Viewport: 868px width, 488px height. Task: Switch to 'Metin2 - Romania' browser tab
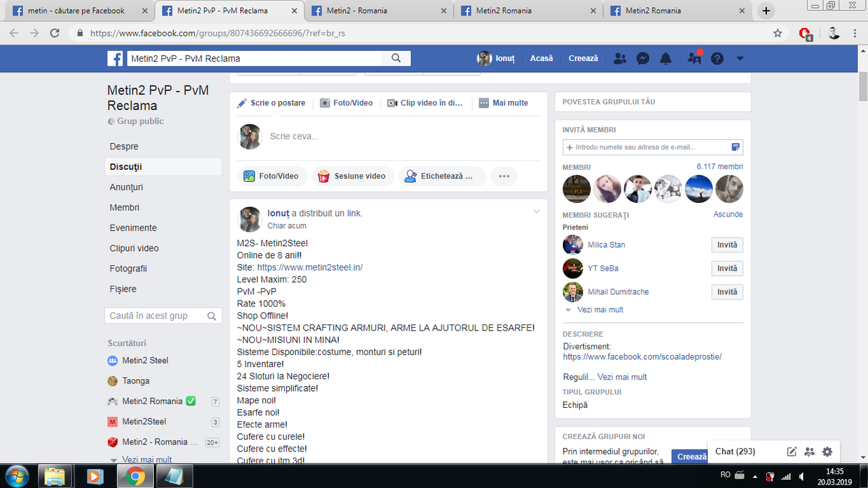(x=380, y=11)
